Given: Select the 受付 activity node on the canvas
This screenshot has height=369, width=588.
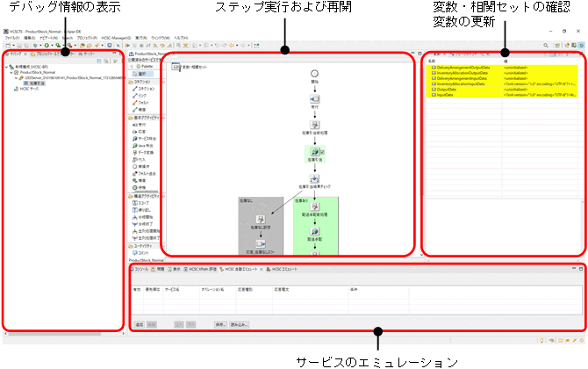Looking at the screenshot, I should [x=315, y=99].
